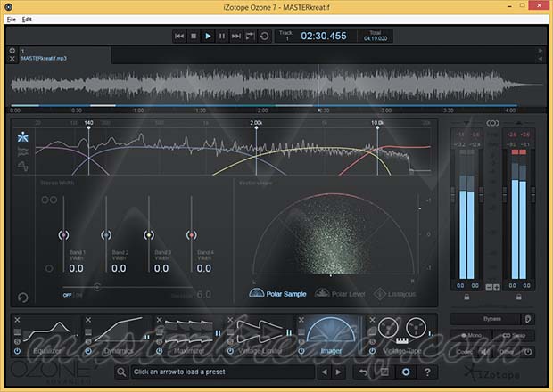Toggle the Bypass button
The image size is (553, 392).
click(x=488, y=318)
